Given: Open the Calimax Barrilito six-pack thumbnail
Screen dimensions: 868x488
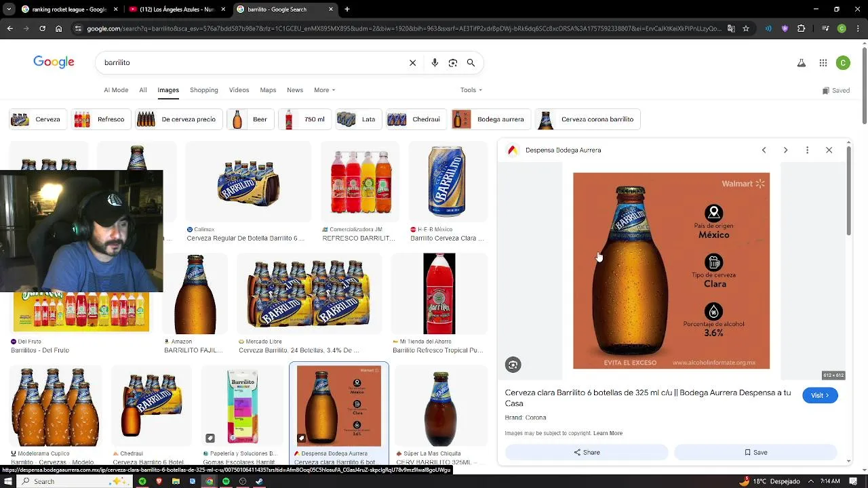Looking at the screenshot, I should [x=248, y=182].
